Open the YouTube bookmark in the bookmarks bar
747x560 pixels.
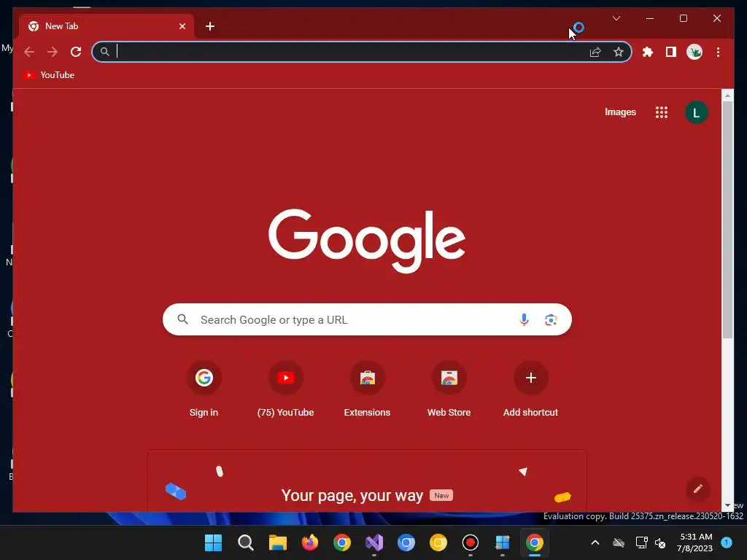click(x=50, y=75)
